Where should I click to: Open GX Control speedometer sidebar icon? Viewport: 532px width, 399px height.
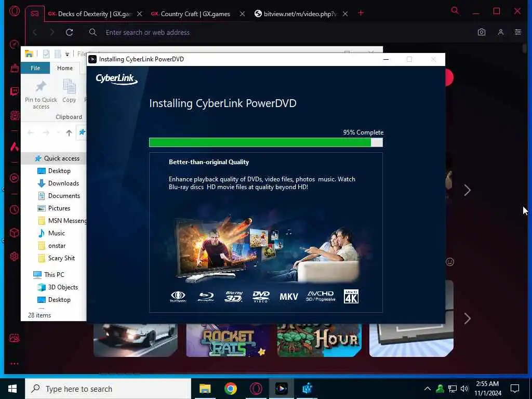(x=14, y=45)
